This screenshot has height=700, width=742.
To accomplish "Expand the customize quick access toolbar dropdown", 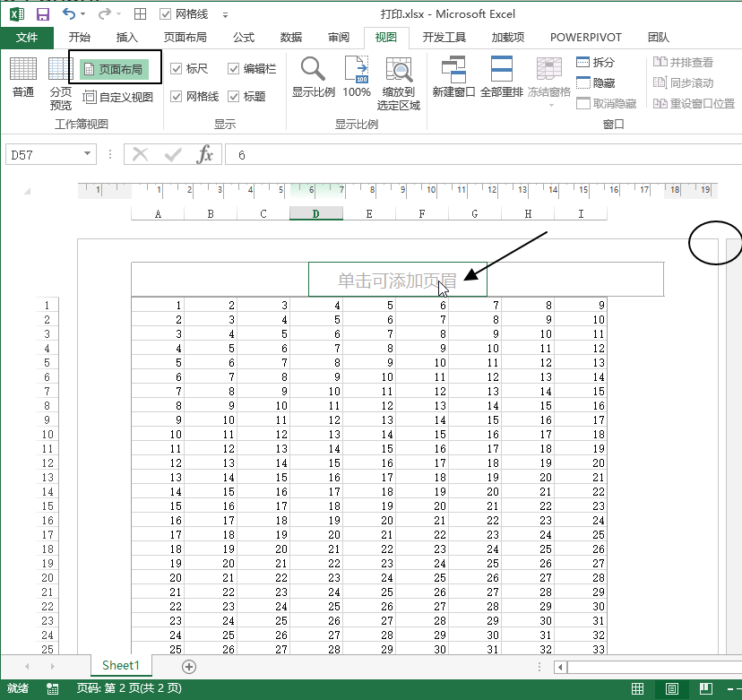I will tap(225, 15).
